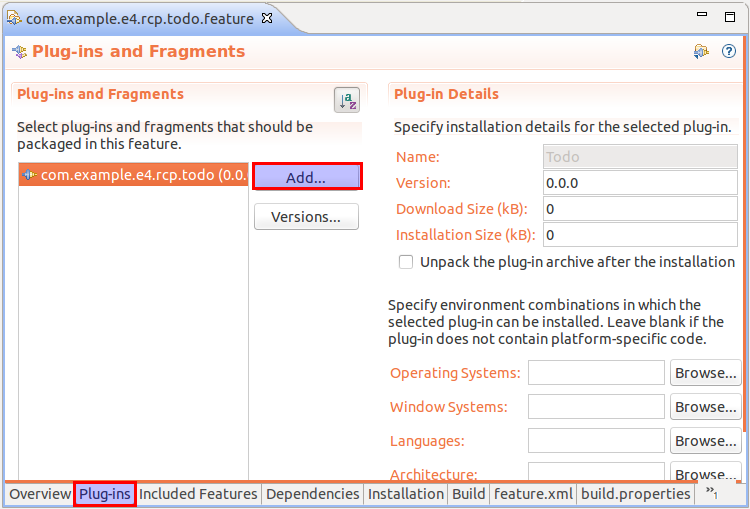Select com.example.e4.rcp.todo list entry
750x509 pixels.
130,175
